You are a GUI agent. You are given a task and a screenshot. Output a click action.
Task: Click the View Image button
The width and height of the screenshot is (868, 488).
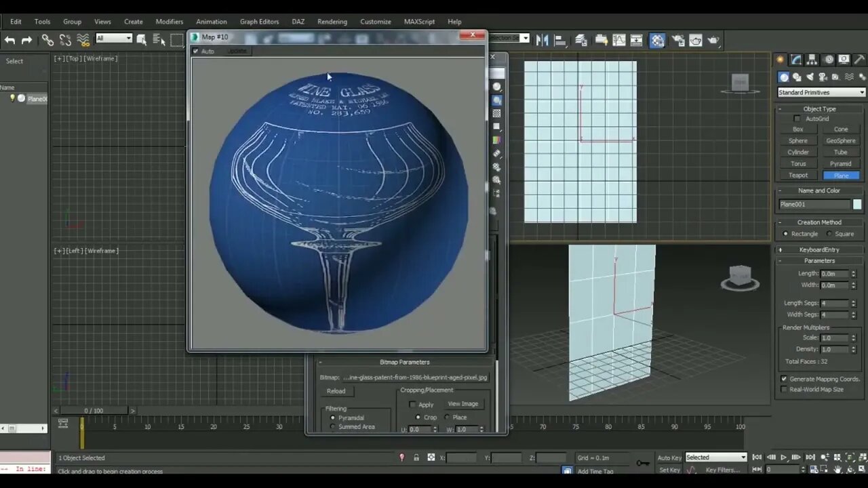pyautogui.click(x=463, y=404)
